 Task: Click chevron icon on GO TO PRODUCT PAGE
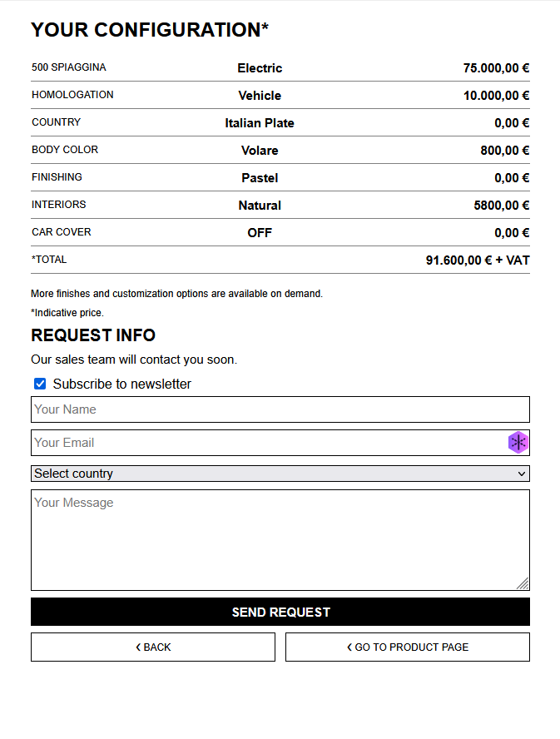(x=349, y=647)
